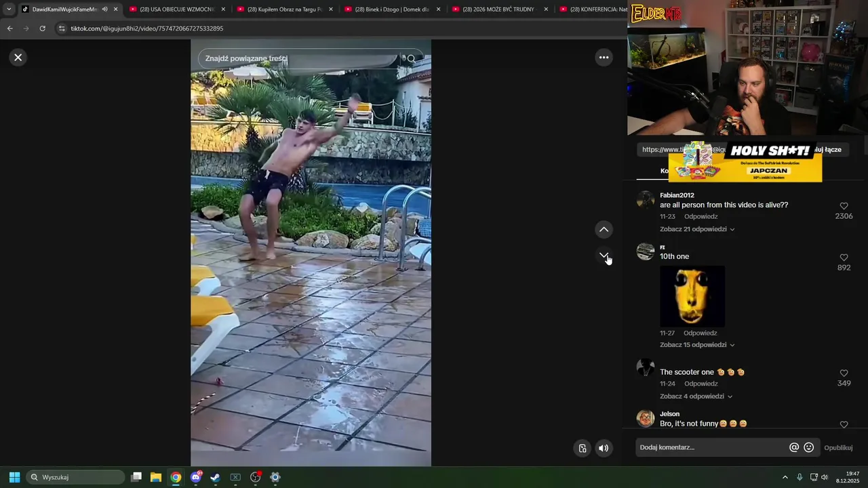Open OBS Studio from the taskbar

256,477
